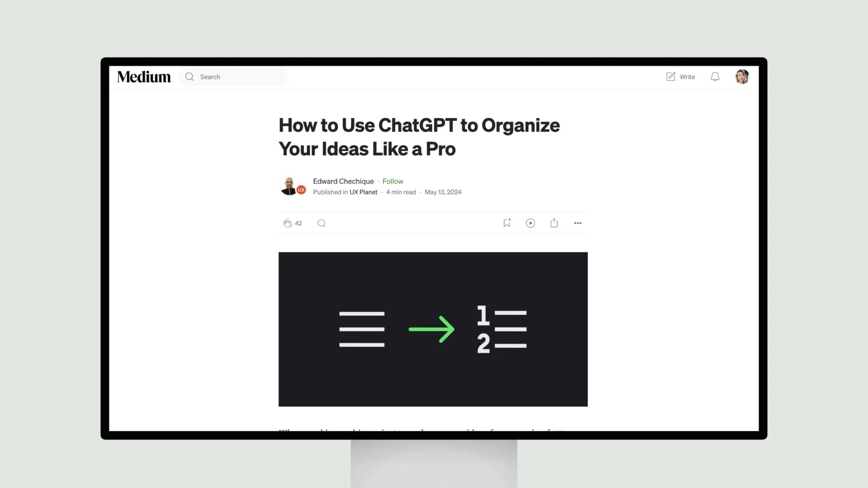Viewport: 868px width, 488px height.
Task: Click the comment icon
Action: coord(321,223)
